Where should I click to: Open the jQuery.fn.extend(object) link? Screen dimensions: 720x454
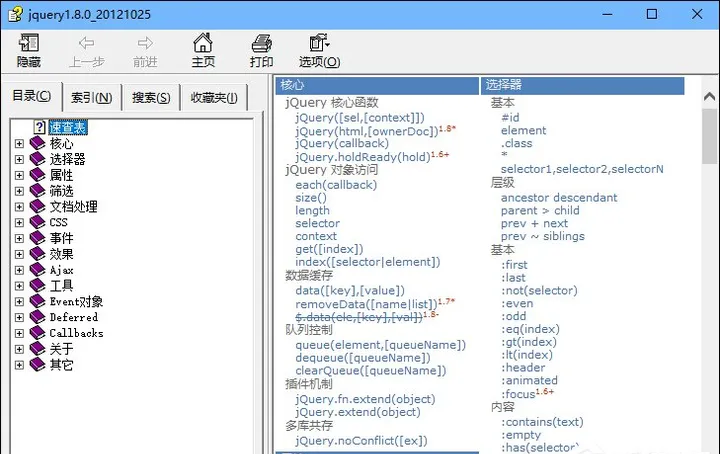(x=365, y=399)
